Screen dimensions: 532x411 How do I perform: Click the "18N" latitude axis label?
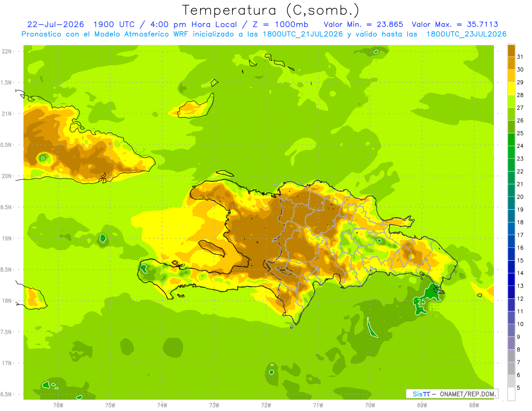[8, 301]
